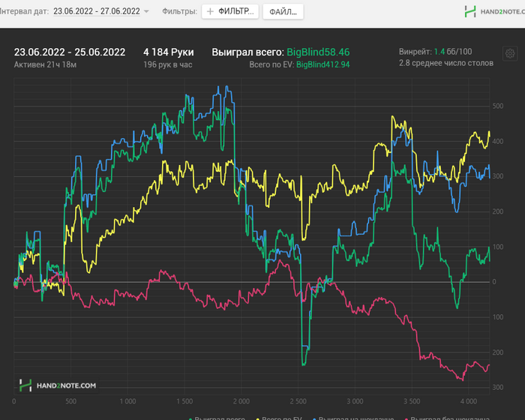Click the plus icon on the ФИЛЬТР button

[x=210, y=12]
